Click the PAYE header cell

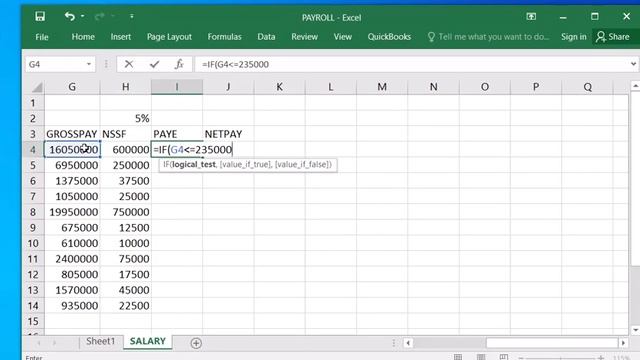tap(177, 134)
